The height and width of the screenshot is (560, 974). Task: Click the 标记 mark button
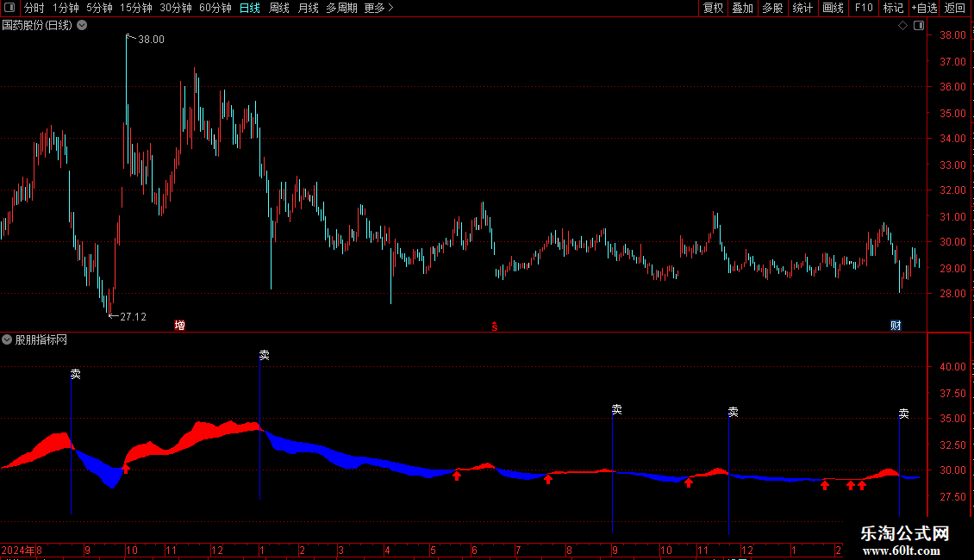click(893, 8)
